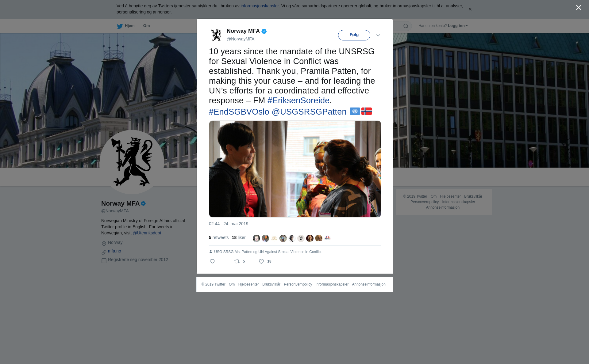
Task: Open the @Utenriksdept profile link
Action: point(147,233)
